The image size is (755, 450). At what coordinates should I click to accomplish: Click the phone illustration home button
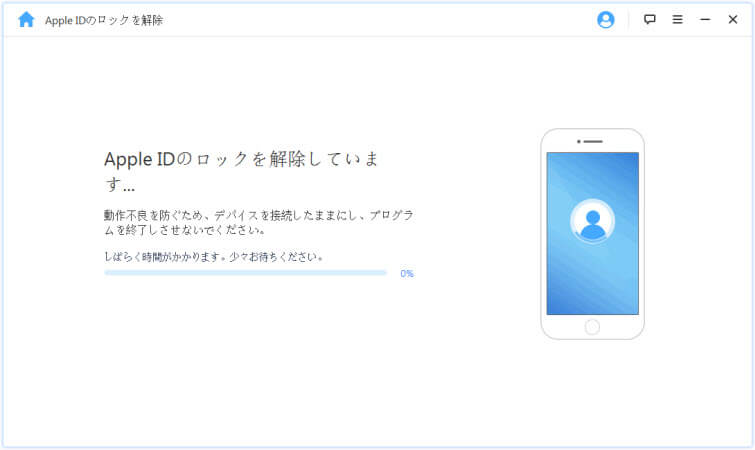(x=592, y=327)
